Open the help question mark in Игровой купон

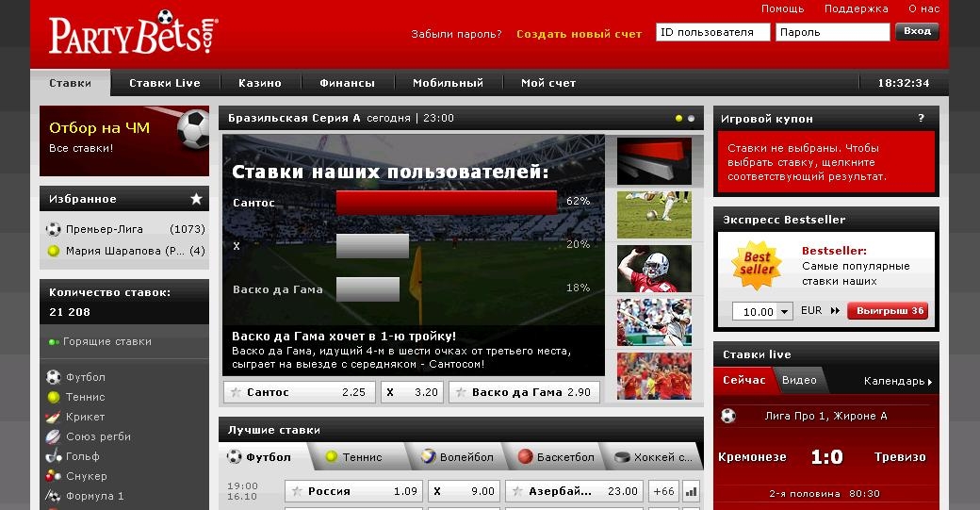pos(921,119)
